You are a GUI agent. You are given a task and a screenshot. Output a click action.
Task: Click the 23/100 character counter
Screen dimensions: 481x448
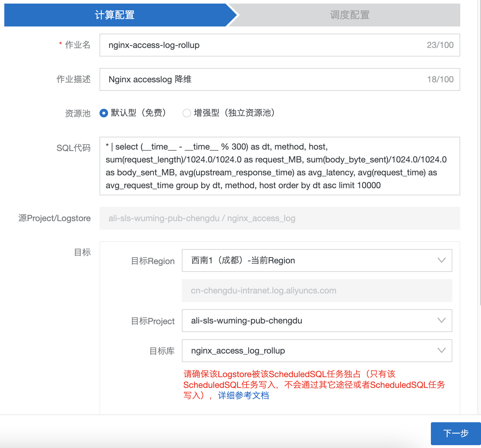[x=440, y=45]
